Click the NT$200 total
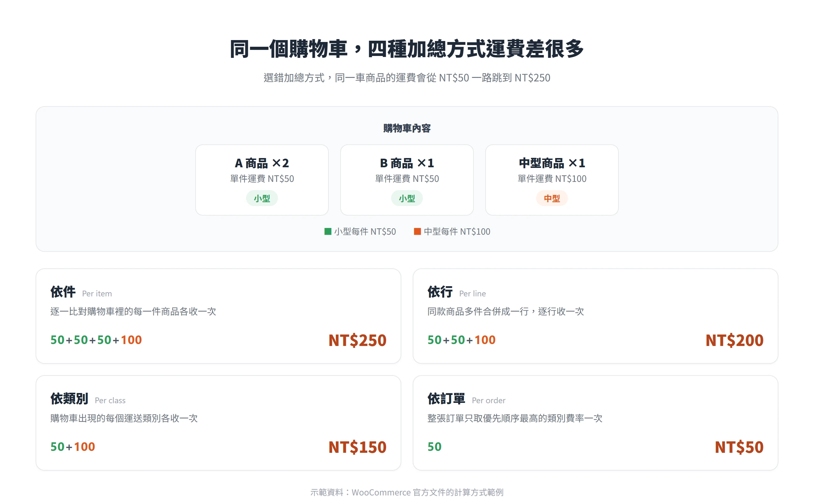This screenshot has width=814, height=504. (x=734, y=340)
